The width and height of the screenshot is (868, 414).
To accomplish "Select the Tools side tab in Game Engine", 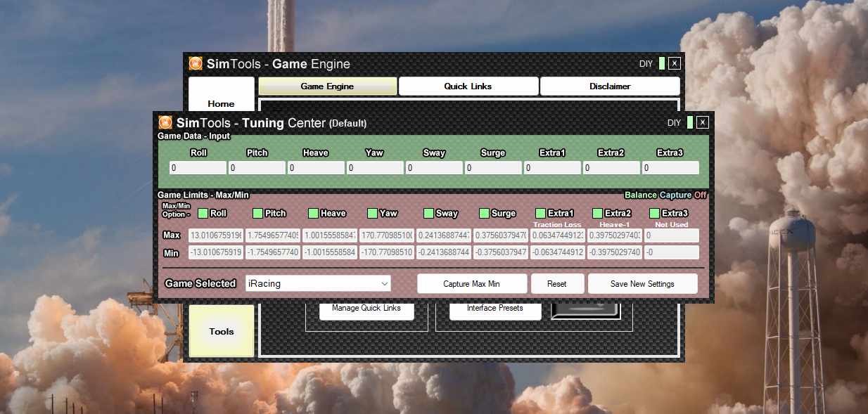I will tap(221, 331).
